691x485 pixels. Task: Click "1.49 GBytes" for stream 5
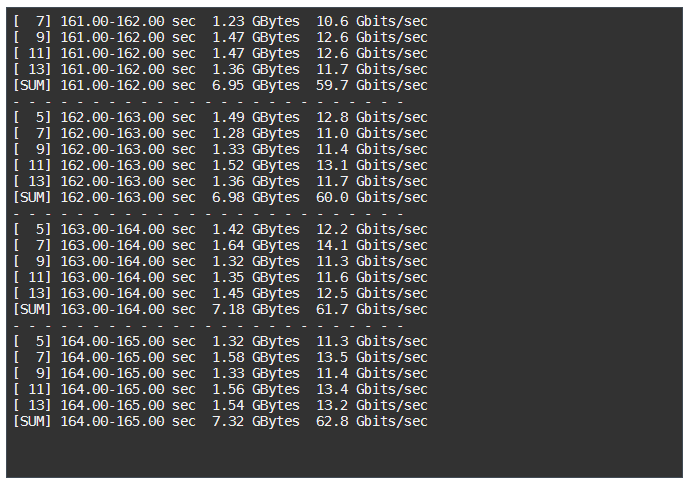pos(256,117)
